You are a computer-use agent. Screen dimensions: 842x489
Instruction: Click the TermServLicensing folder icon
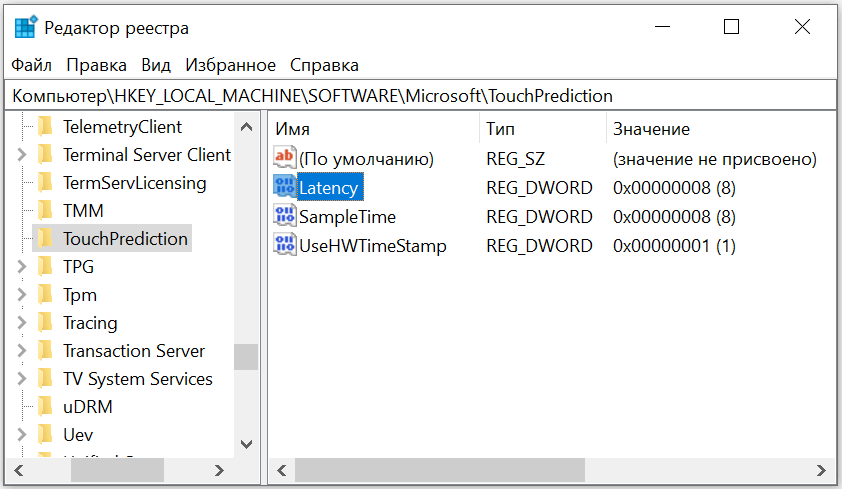pos(46,183)
